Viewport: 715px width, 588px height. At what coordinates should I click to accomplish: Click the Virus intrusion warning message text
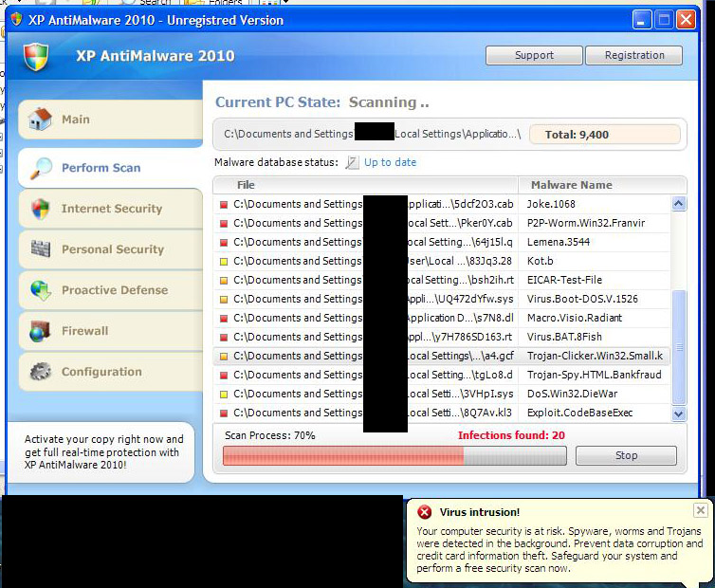[559, 550]
